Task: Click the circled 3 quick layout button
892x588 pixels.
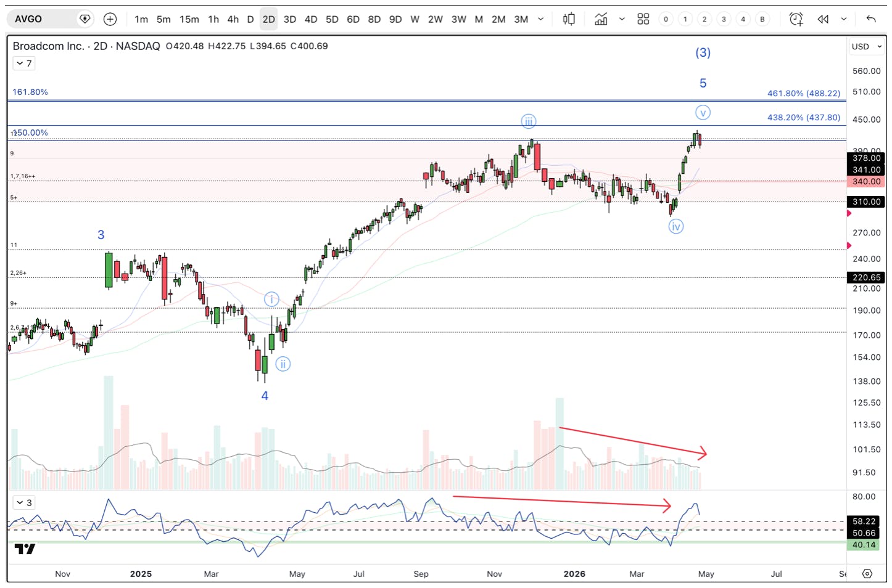Action: 724,19
